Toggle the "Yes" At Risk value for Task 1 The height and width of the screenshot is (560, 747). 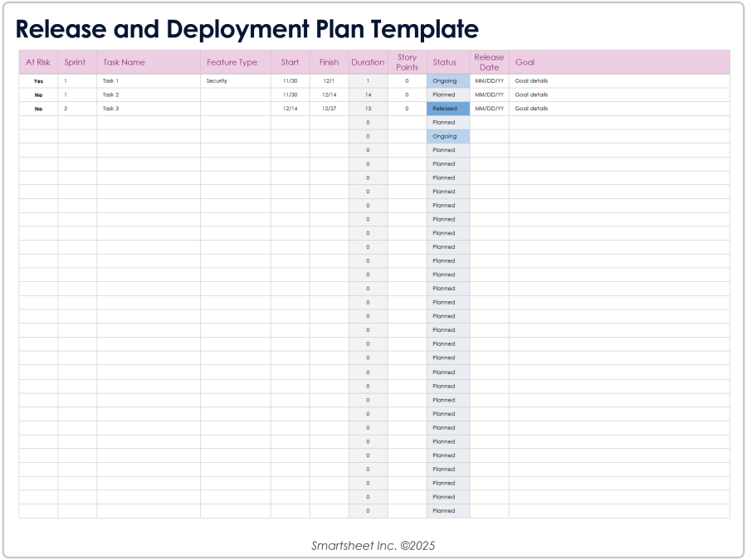coord(37,80)
